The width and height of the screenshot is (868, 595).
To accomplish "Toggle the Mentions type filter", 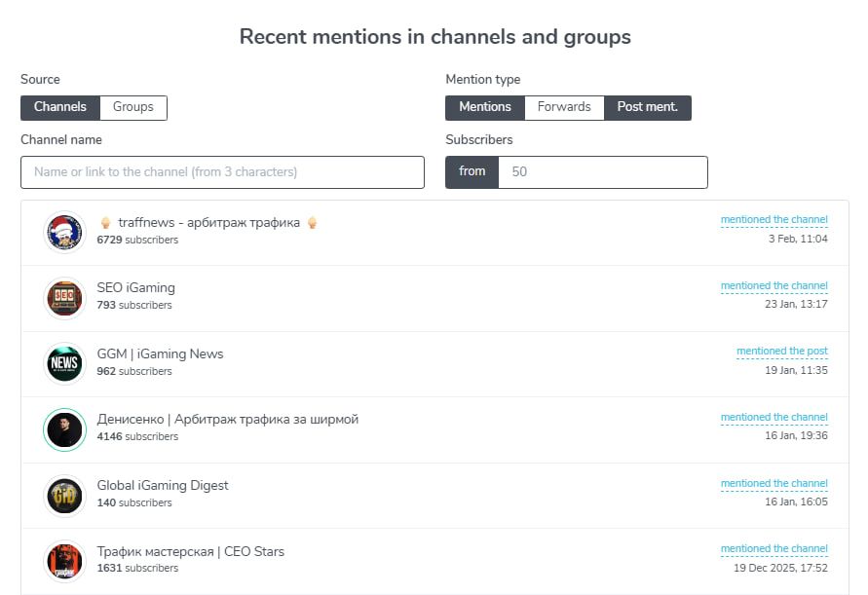I will pyautogui.click(x=484, y=107).
